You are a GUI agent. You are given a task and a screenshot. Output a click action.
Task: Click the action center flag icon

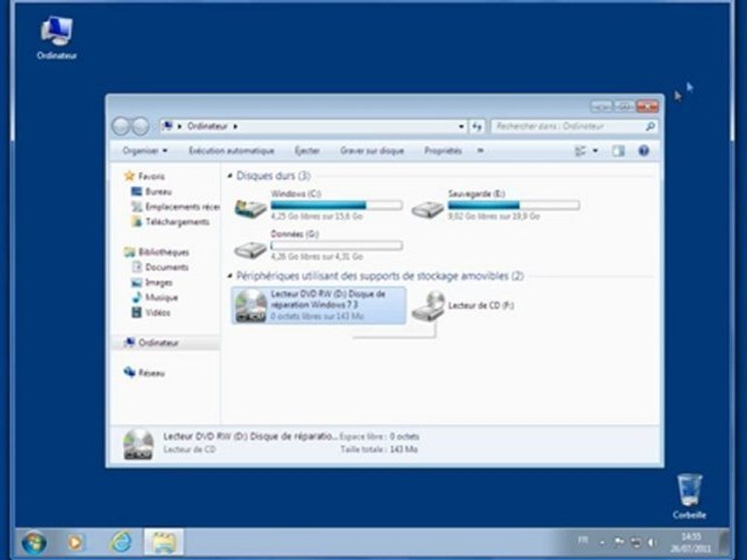(x=619, y=541)
